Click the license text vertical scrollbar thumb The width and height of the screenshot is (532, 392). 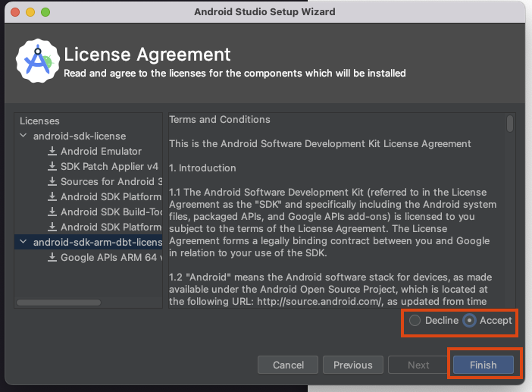[x=509, y=124]
